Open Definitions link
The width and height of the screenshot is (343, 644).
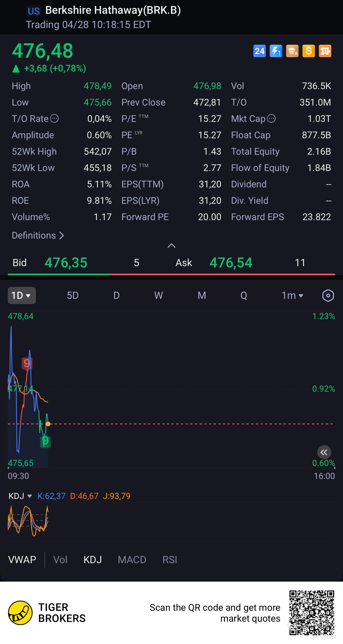[38, 235]
